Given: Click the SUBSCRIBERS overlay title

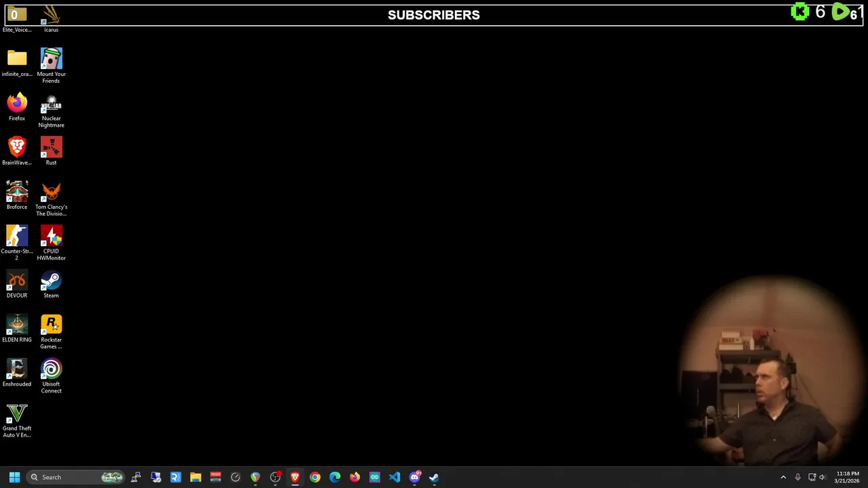Looking at the screenshot, I should 434,15.
